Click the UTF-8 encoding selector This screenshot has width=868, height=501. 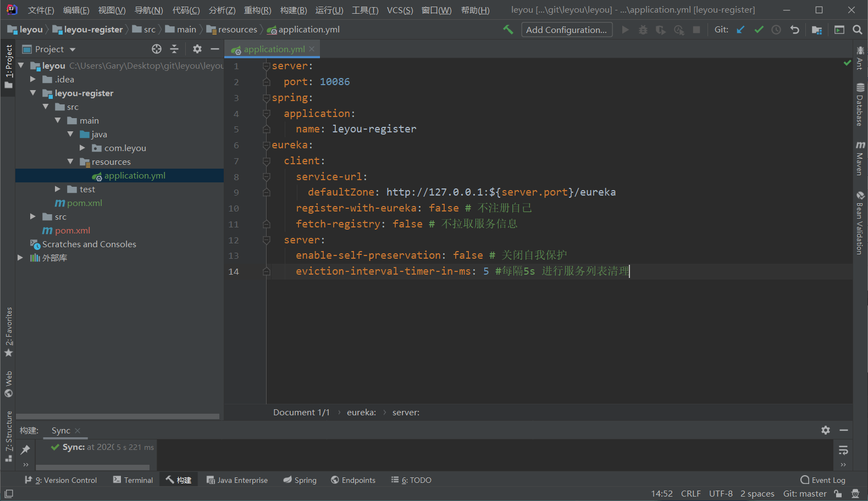[721, 494]
